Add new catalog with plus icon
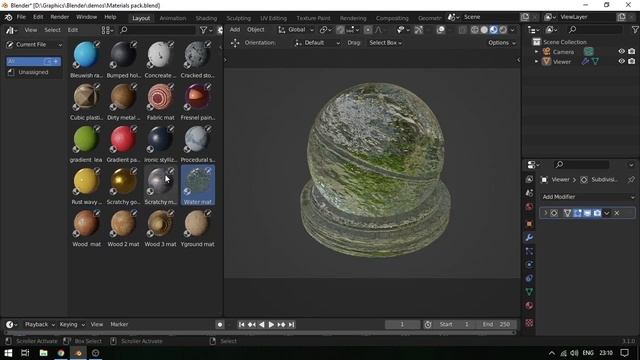The width and height of the screenshot is (640, 360). pyautogui.click(x=56, y=61)
